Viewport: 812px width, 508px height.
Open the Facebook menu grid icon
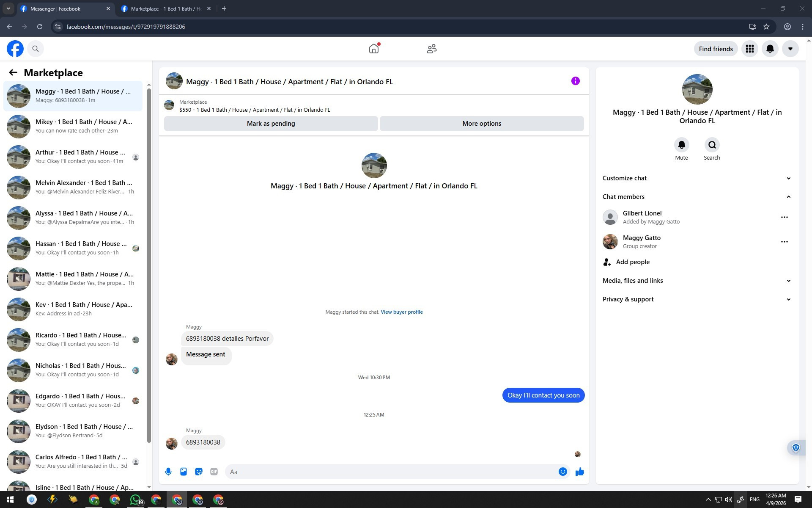pyautogui.click(x=749, y=49)
